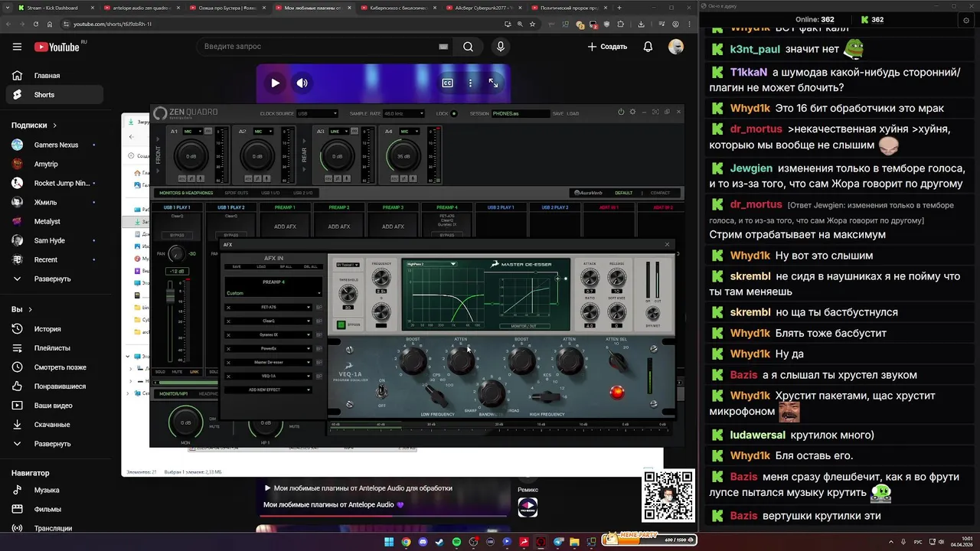This screenshot has width=980, height=551.
Task: Switch the Shorts player to fullscreen
Action: tap(493, 83)
